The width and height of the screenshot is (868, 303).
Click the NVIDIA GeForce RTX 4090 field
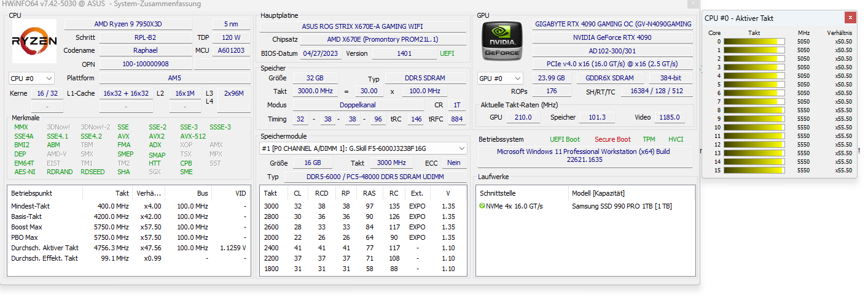coord(612,37)
